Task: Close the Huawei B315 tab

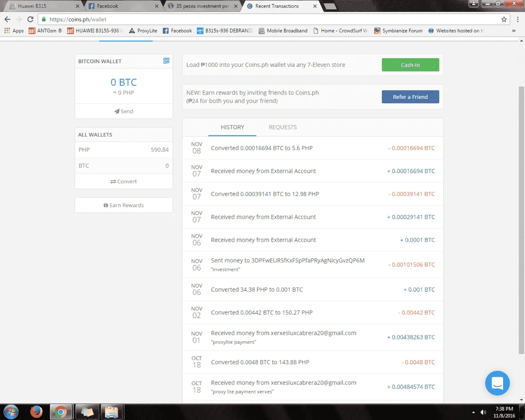Action: click(78, 6)
